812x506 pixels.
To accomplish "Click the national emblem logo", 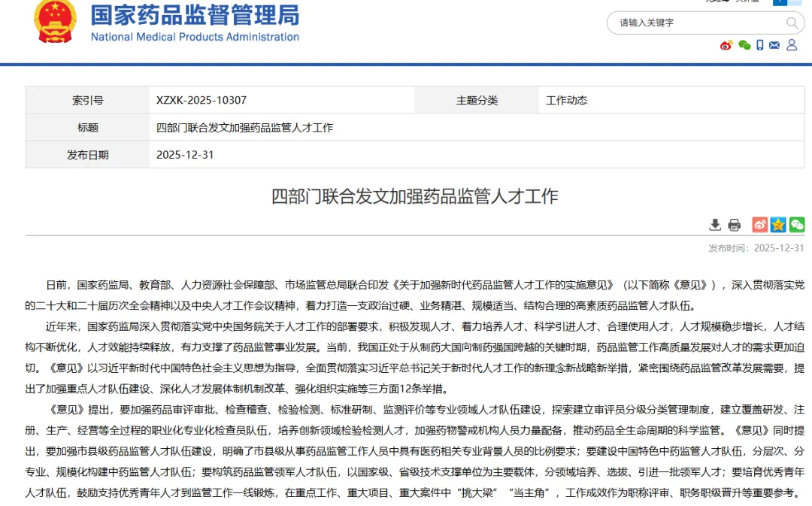I will point(55,21).
